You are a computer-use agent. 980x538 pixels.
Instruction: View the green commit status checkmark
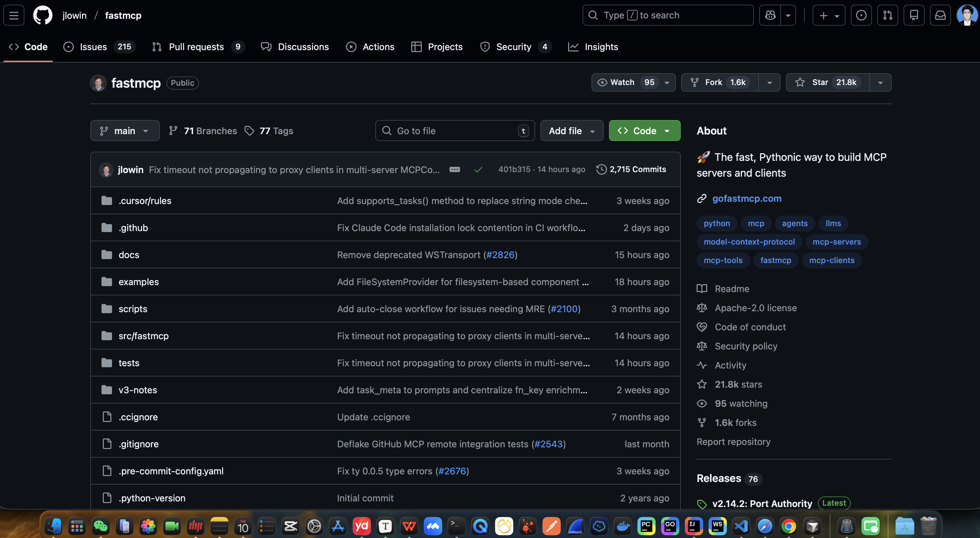click(x=478, y=170)
